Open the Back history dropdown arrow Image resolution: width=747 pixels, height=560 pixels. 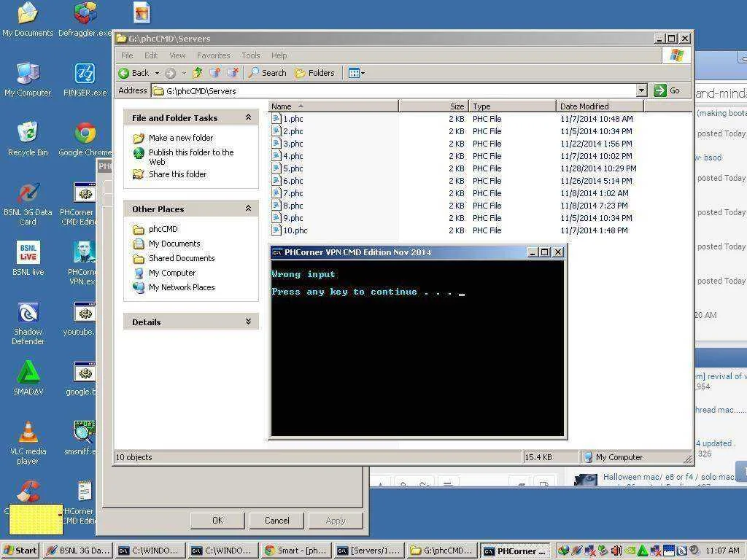coord(158,74)
